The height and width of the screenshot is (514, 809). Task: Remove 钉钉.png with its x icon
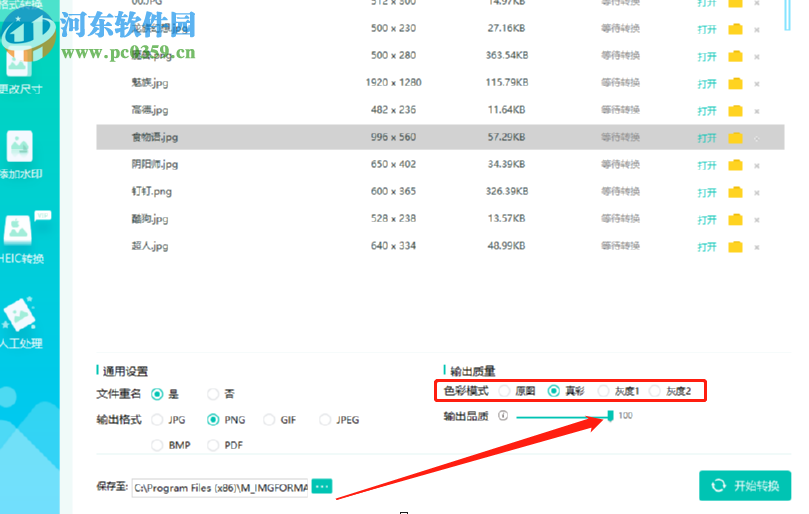coord(757,192)
